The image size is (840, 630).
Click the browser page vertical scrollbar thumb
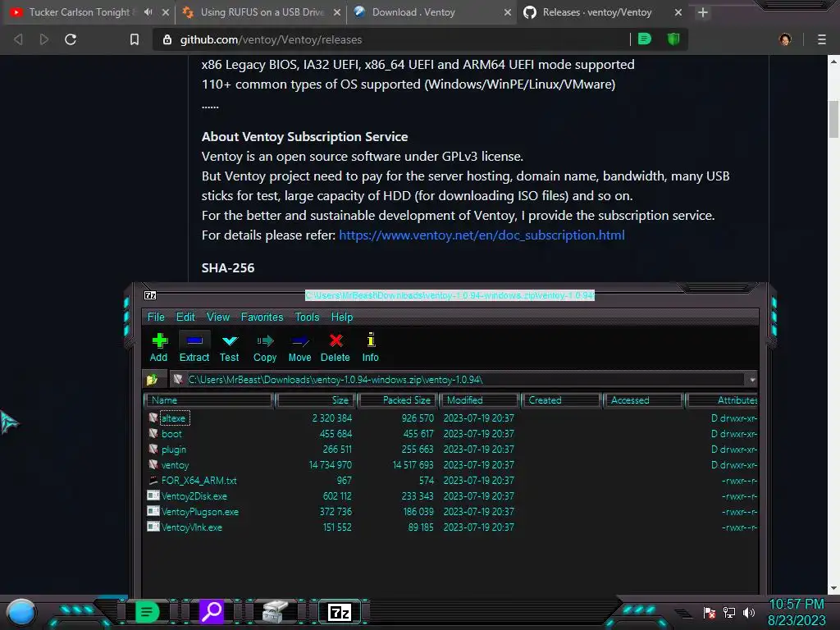(833, 119)
